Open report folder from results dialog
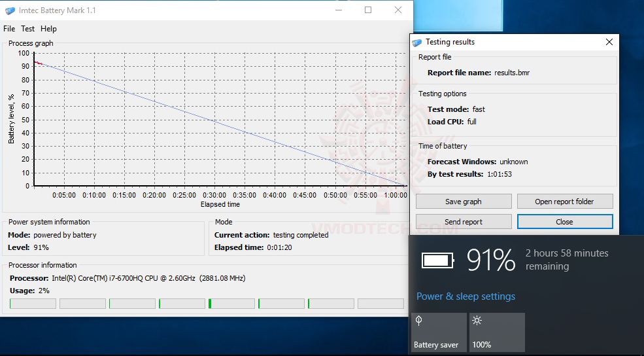The width and height of the screenshot is (644, 356). [565, 202]
